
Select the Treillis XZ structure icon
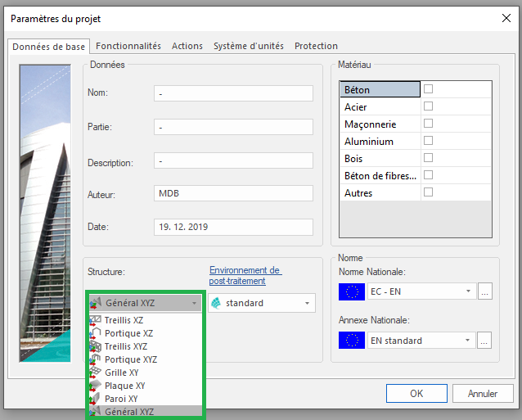pyautogui.click(x=96, y=320)
